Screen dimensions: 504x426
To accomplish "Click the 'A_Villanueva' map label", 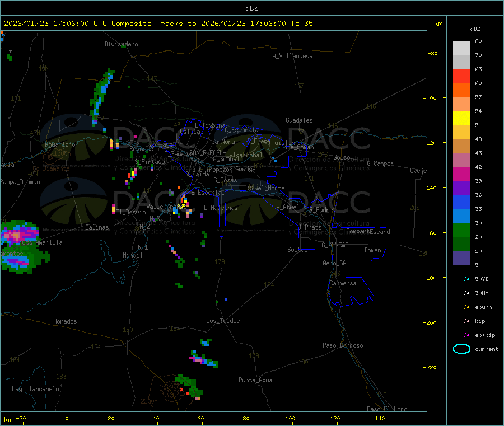I will [x=292, y=56].
